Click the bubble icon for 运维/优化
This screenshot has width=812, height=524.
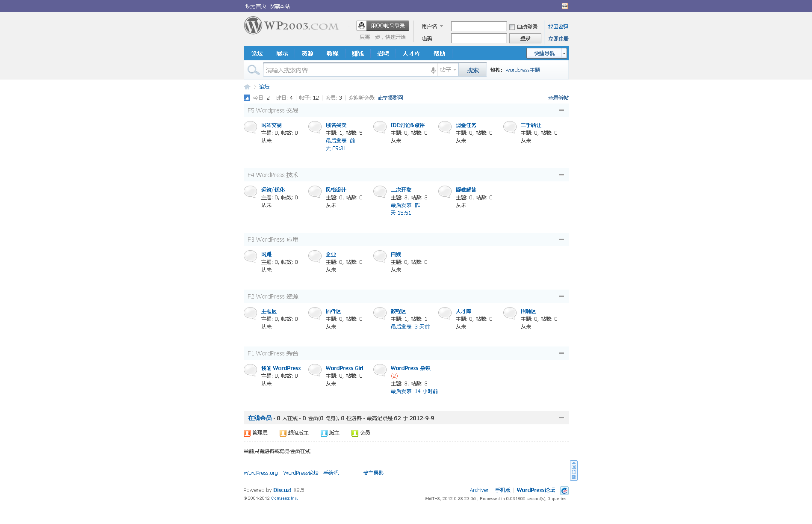point(250,192)
